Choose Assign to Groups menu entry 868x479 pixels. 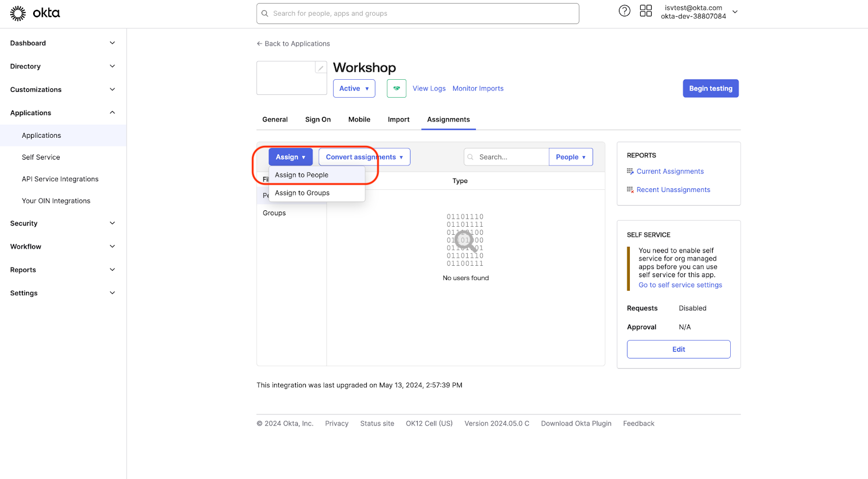click(x=317, y=193)
